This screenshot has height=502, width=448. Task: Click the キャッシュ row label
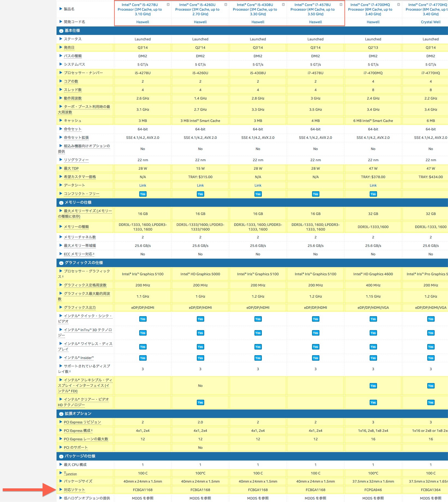(73, 121)
